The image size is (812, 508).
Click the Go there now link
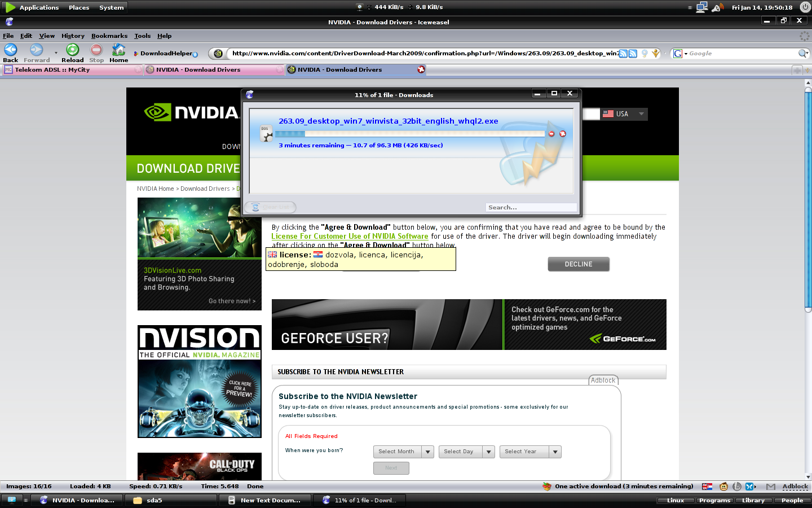coord(232,301)
